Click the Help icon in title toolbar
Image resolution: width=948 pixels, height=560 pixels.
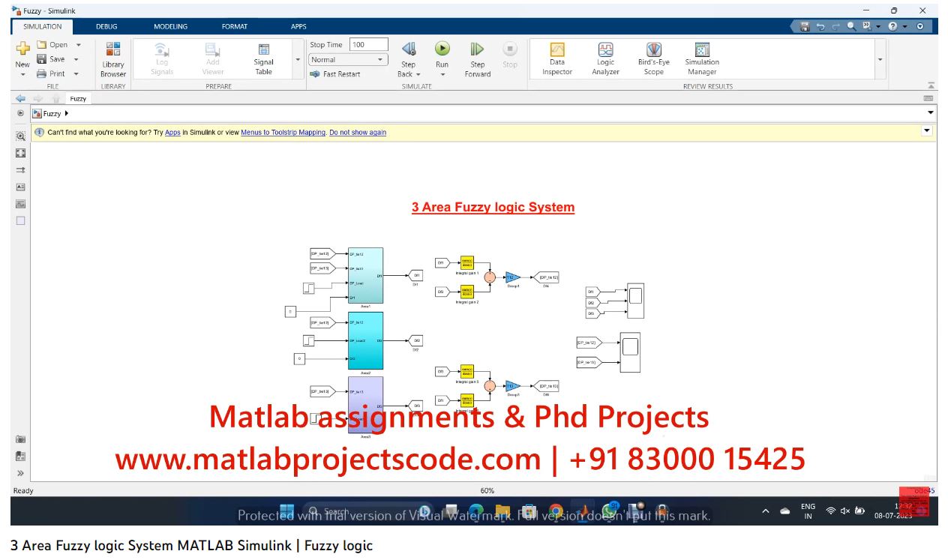point(892,26)
